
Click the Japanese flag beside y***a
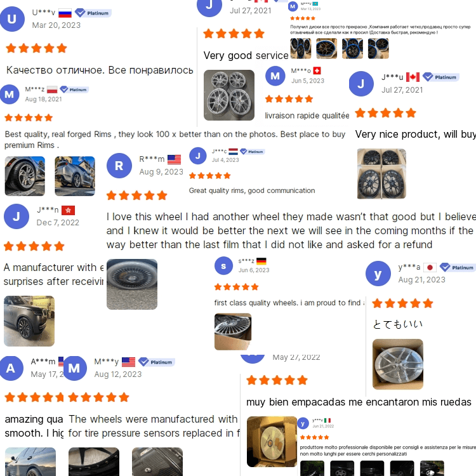tap(430, 267)
